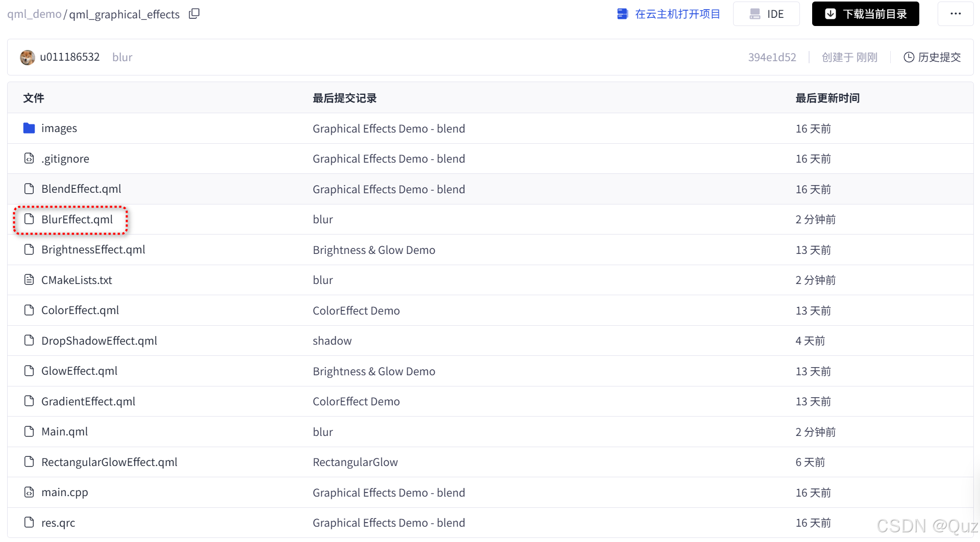Open the images folder icon

[x=29, y=128]
